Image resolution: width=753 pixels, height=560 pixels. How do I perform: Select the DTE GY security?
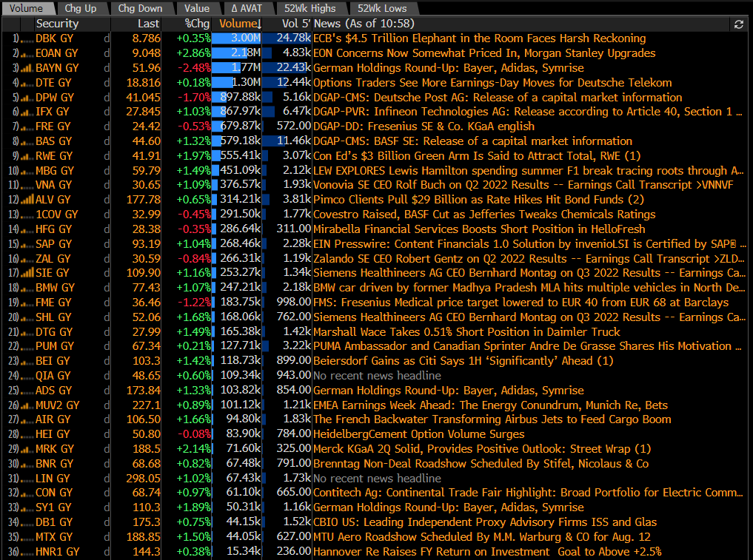(53, 83)
